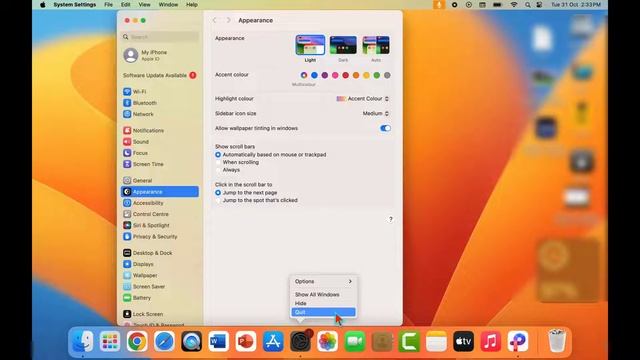Open Network settings in sidebar
Screen dimensions: 640x360
point(160,114)
